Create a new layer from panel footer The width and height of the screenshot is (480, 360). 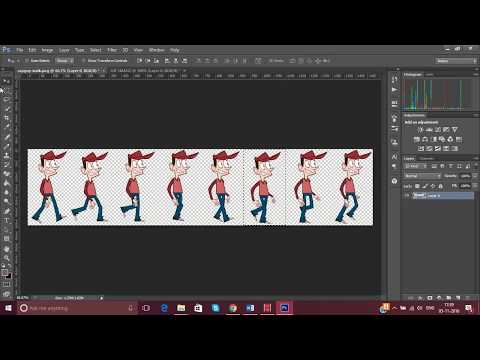tap(458, 298)
